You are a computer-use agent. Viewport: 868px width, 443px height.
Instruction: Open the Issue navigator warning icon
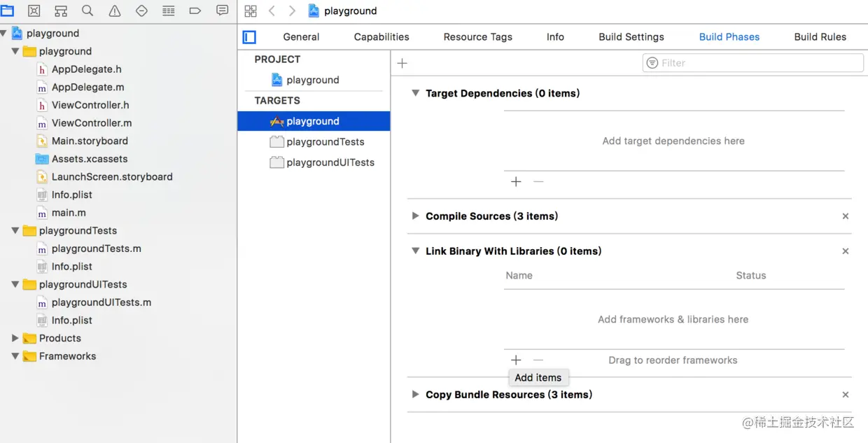[115, 10]
